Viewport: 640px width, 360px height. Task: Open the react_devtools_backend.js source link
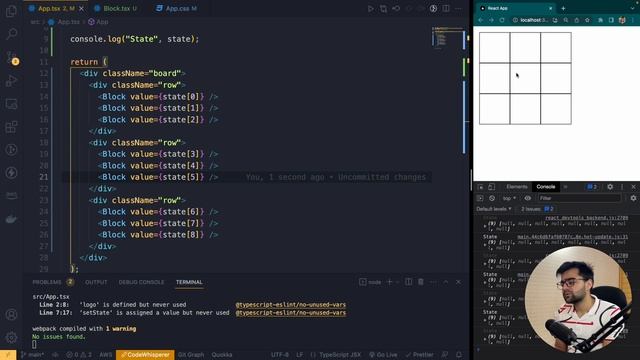point(587,218)
